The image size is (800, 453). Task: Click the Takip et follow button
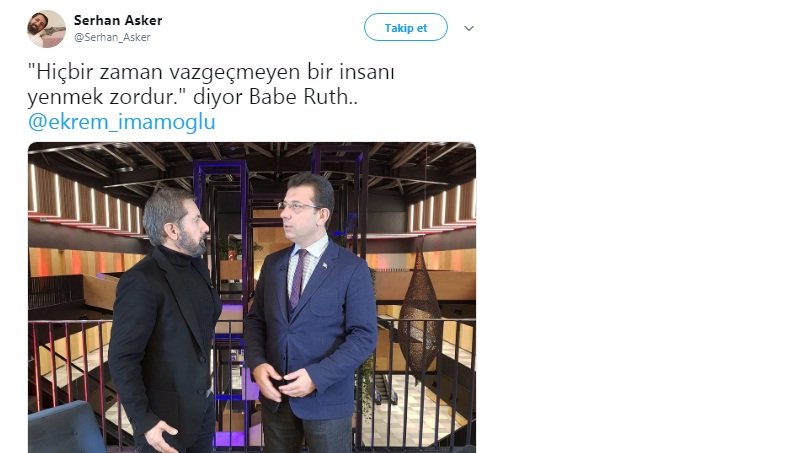click(x=406, y=28)
